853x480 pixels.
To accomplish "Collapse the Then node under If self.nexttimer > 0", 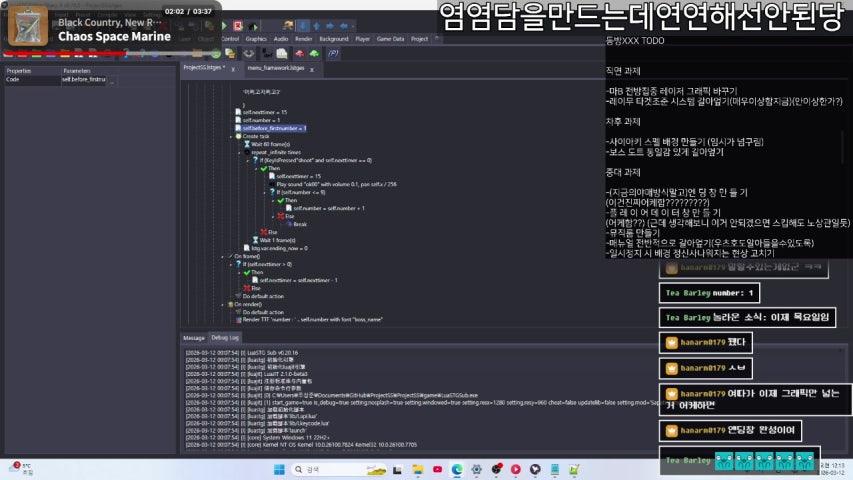I will (x=240, y=272).
